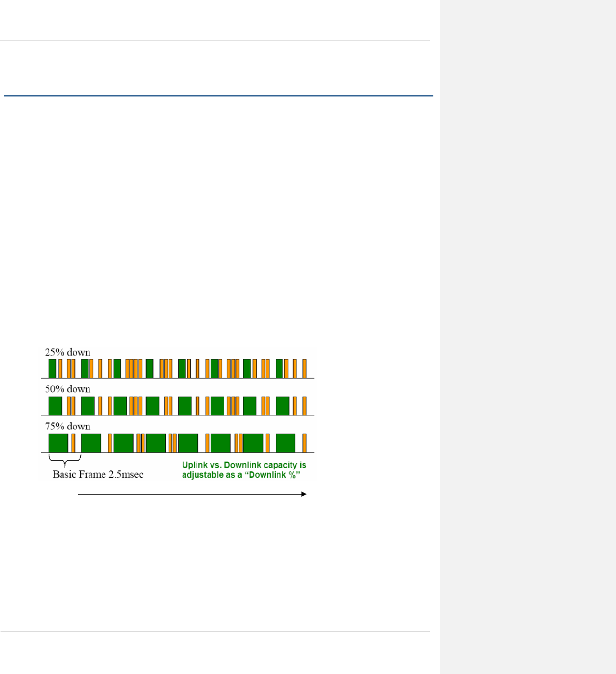616x674 pixels.
Task: Click the "50% down" label
Action: click(x=67, y=389)
